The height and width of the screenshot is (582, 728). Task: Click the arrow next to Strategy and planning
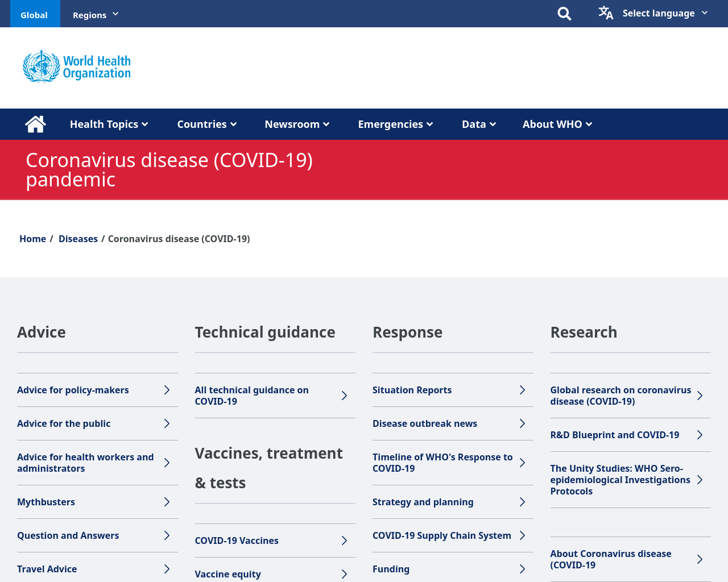(x=522, y=502)
